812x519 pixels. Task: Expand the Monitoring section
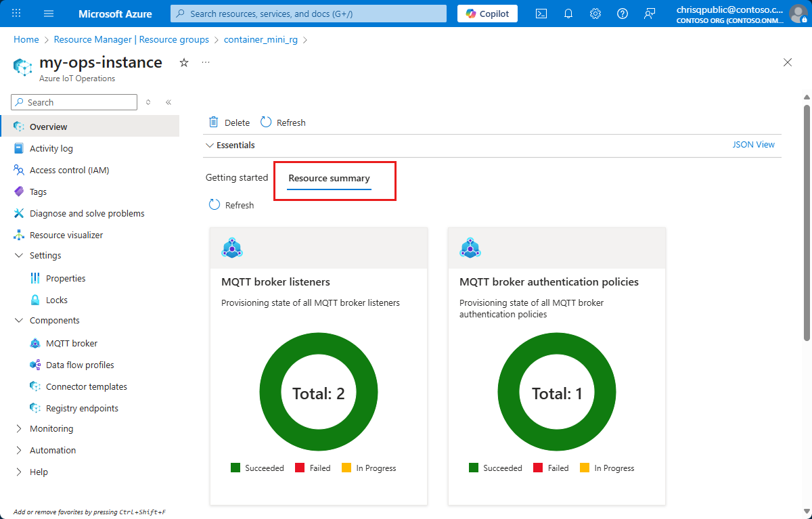tap(18, 429)
